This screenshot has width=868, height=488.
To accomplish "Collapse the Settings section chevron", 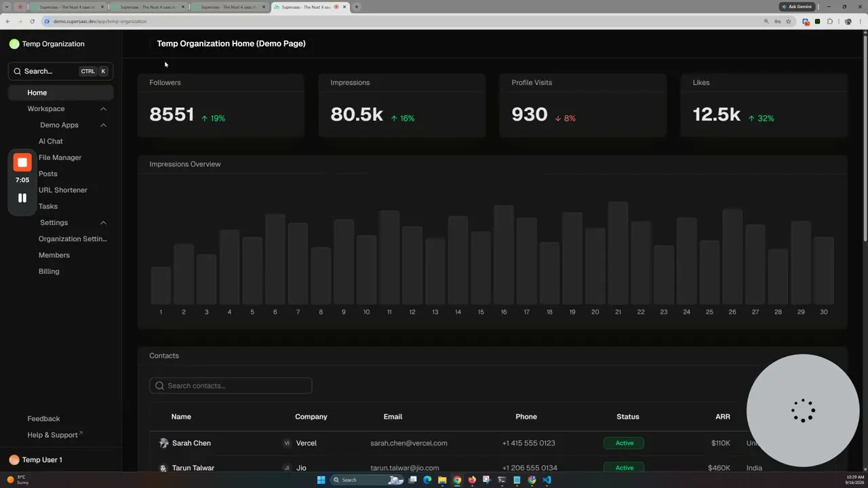I will [103, 223].
